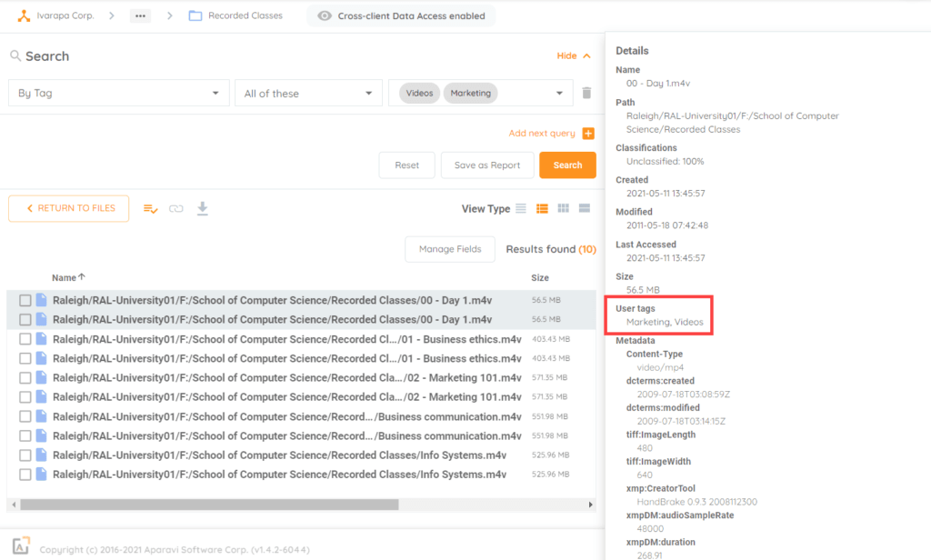This screenshot has width=931, height=560.
Task: Click file icon of first Business communication.m4v
Action: pos(41,416)
